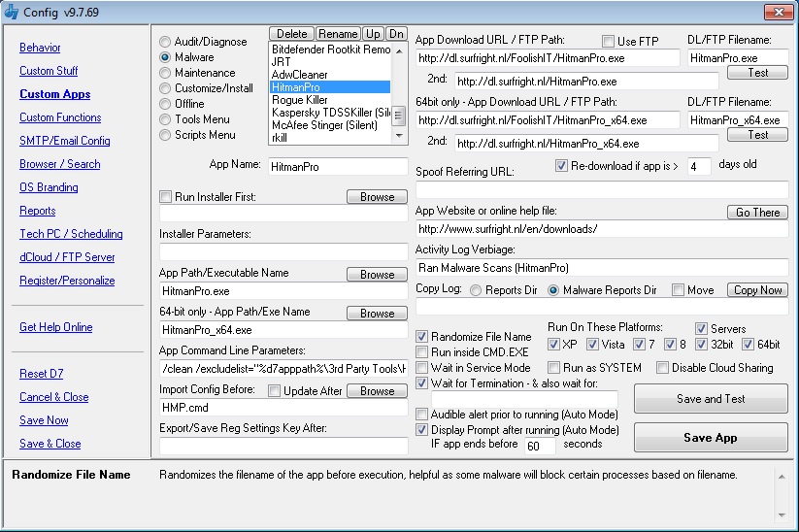Screen dimensions: 799x532
Task: Open Register/Personalize page
Action: tap(67, 281)
